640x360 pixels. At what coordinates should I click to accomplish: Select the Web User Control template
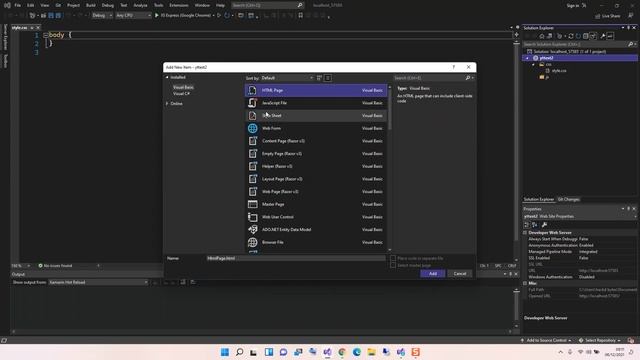tap(316, 217)
